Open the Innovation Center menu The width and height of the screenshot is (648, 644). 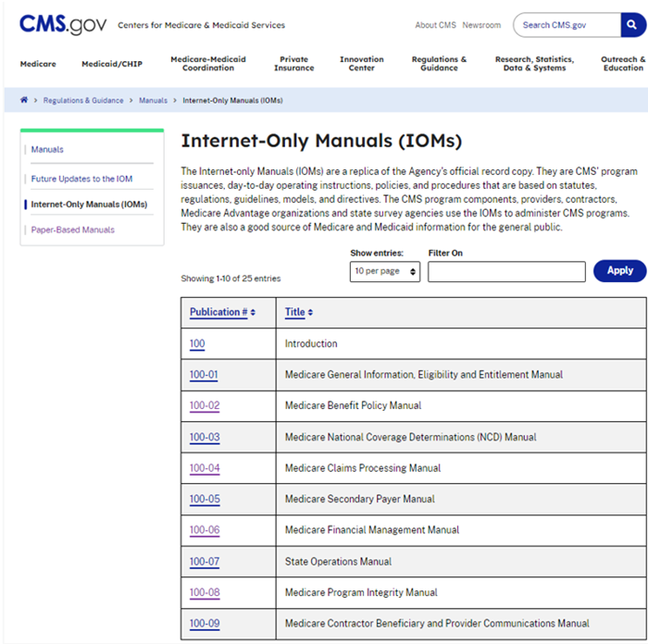(x=362, y=64)
